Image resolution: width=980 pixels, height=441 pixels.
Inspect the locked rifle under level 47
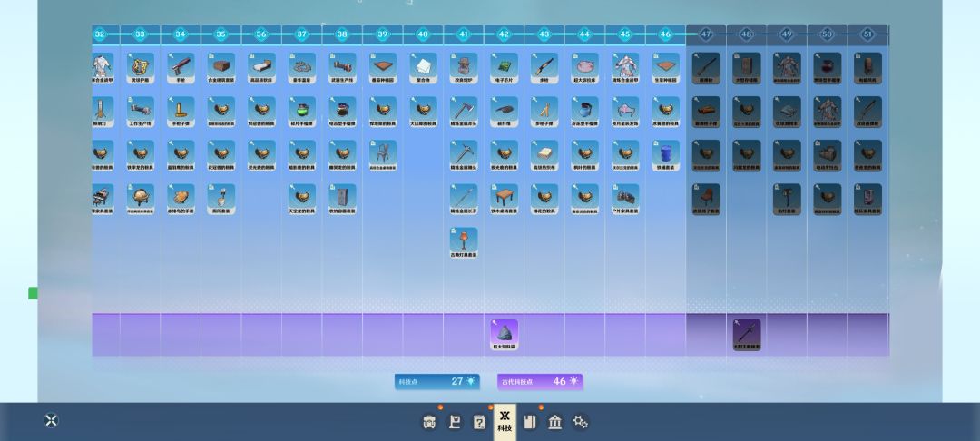[x=706, y=68]
